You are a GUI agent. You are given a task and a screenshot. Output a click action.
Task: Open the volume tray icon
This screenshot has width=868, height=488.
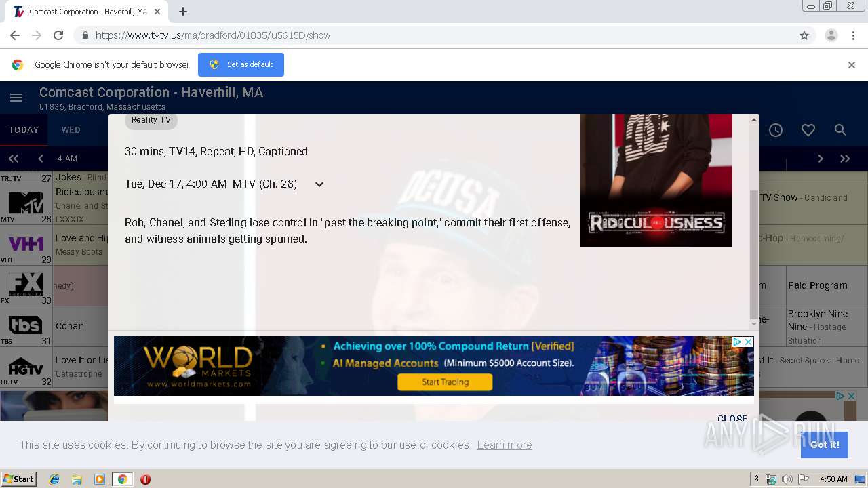click(787, 479)
